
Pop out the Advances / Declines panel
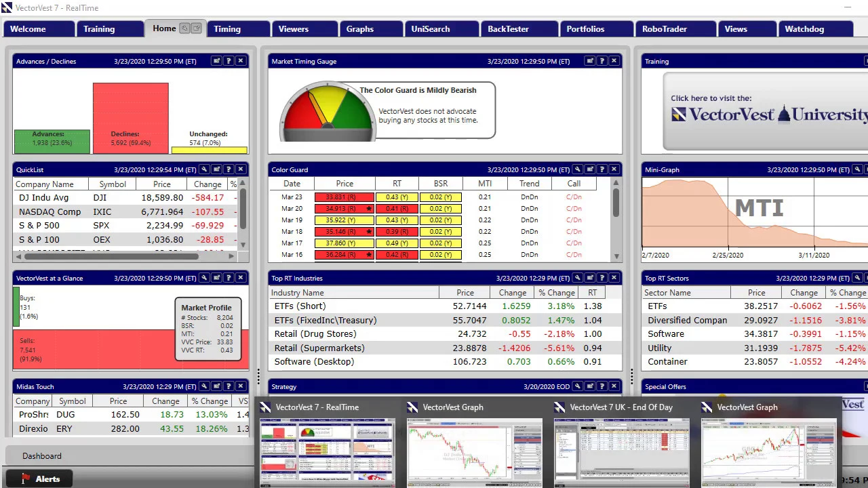coord(216,61)
